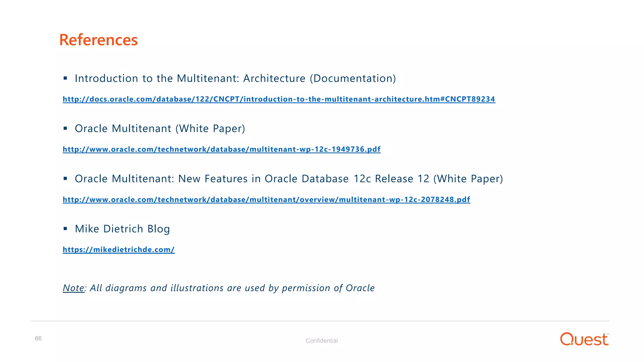This screenshot has height=362, width=644.
Task: Click the slide number 66
Action: click(38, 338)
